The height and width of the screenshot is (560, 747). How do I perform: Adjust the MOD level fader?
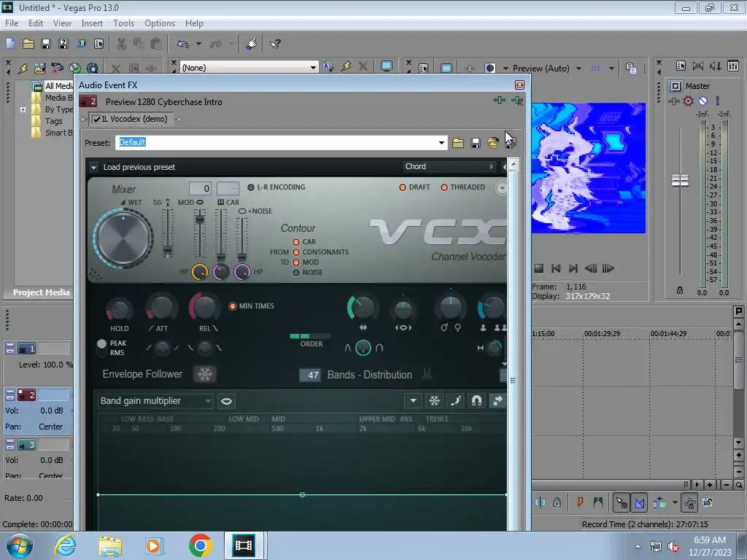200,219
